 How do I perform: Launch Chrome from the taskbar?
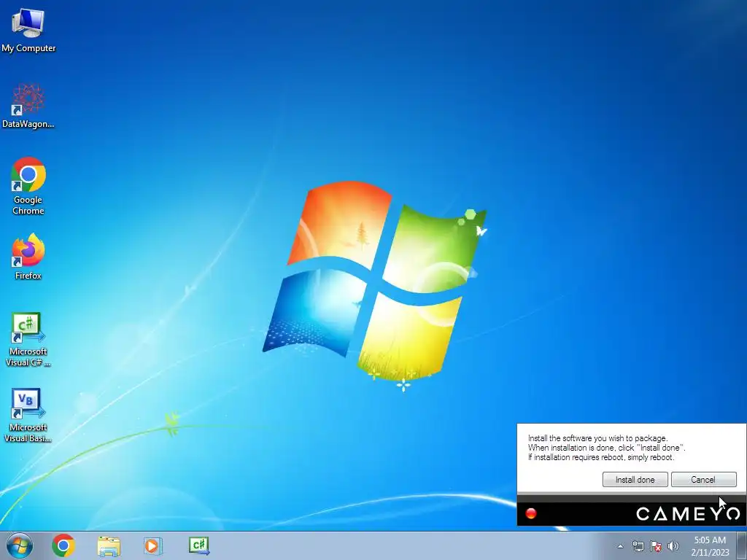pos(63,545)
